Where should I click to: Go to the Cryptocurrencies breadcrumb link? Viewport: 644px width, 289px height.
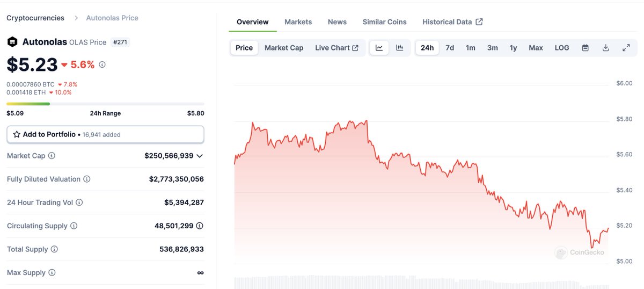[35, 18]
